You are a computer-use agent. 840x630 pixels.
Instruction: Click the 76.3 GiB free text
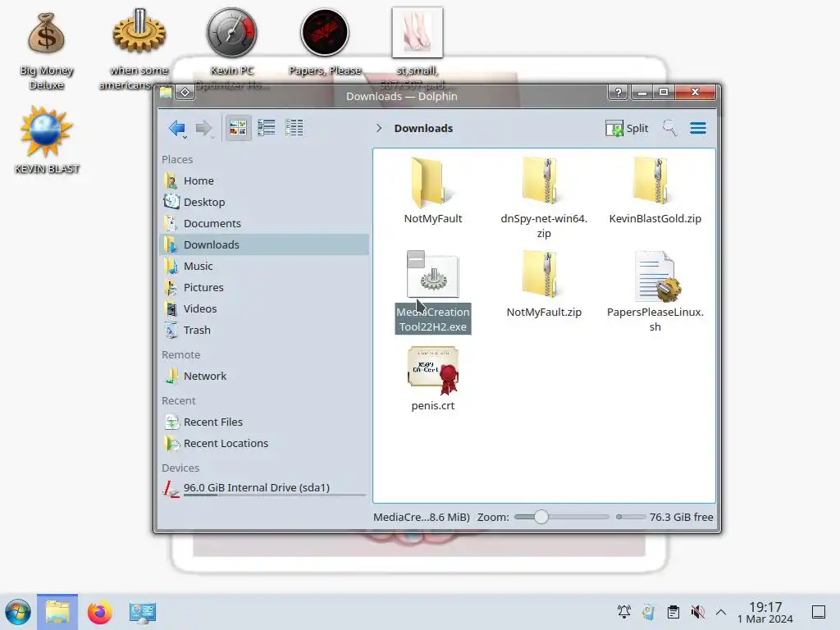[x=681, y=517]
